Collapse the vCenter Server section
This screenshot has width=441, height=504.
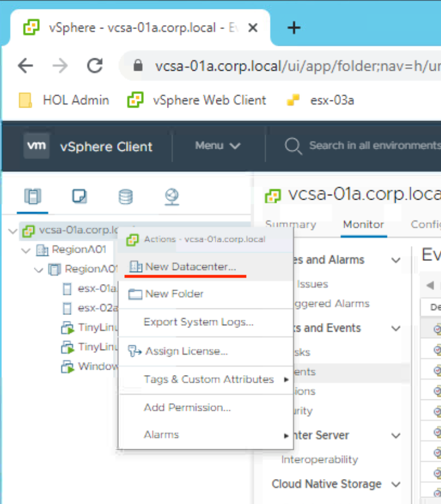point(396,436)
